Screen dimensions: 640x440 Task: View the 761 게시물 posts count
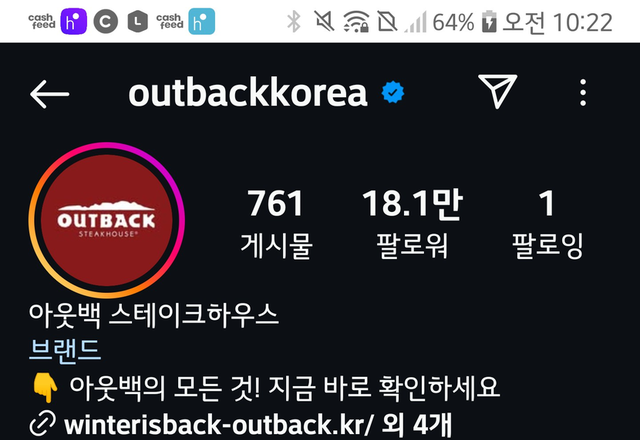[x=276, y=223]
